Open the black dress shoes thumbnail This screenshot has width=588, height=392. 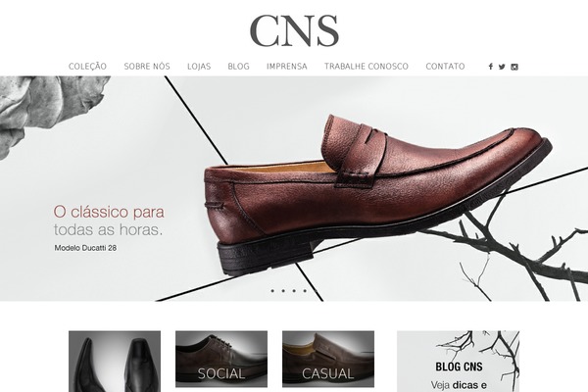pos(115,362)
